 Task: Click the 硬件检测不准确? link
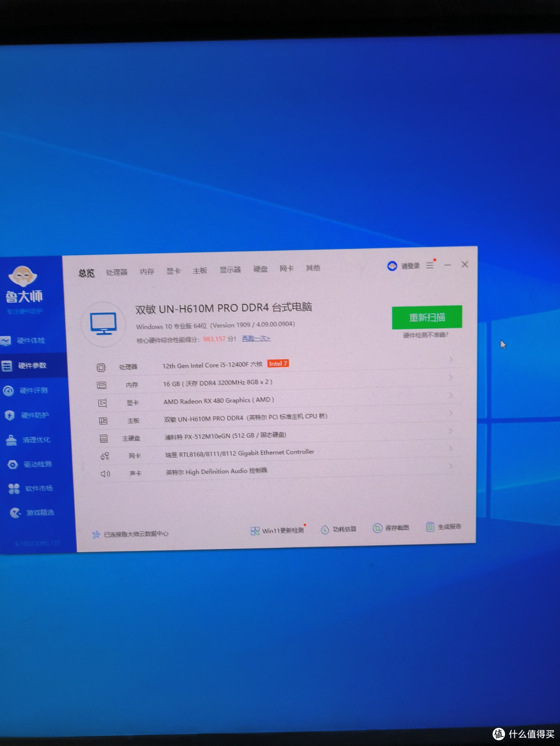point(426,335)
